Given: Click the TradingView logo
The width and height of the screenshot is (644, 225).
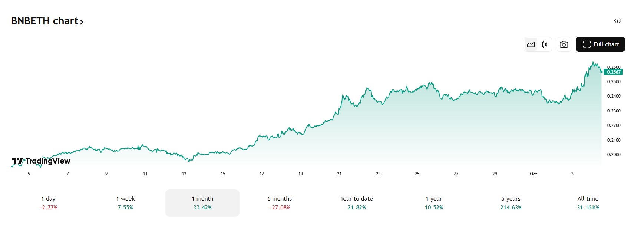Looking at the screenshot, I should coord(41,161).
